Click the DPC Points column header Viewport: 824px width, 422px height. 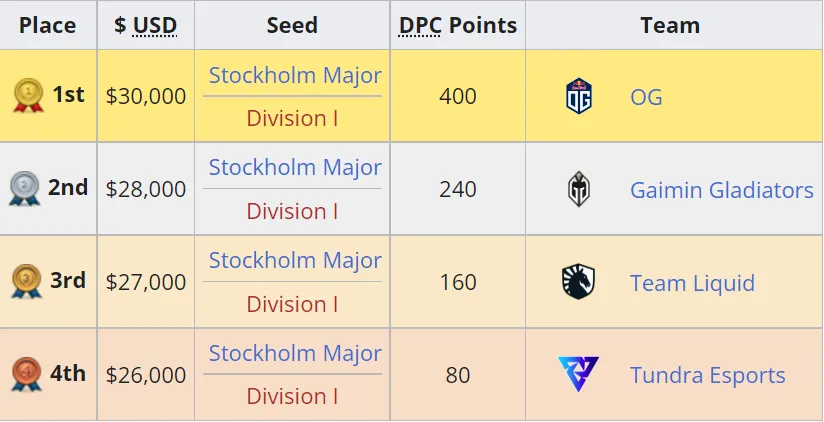click(458, 25)
